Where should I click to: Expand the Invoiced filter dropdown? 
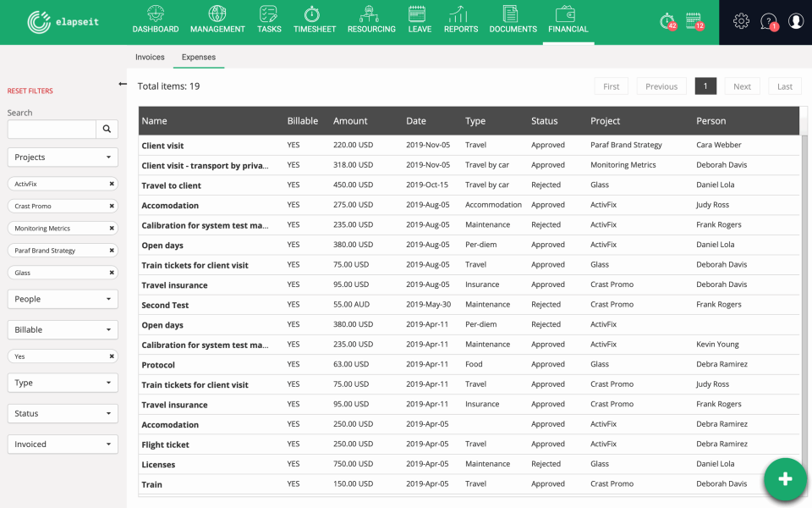click(63, 444)
